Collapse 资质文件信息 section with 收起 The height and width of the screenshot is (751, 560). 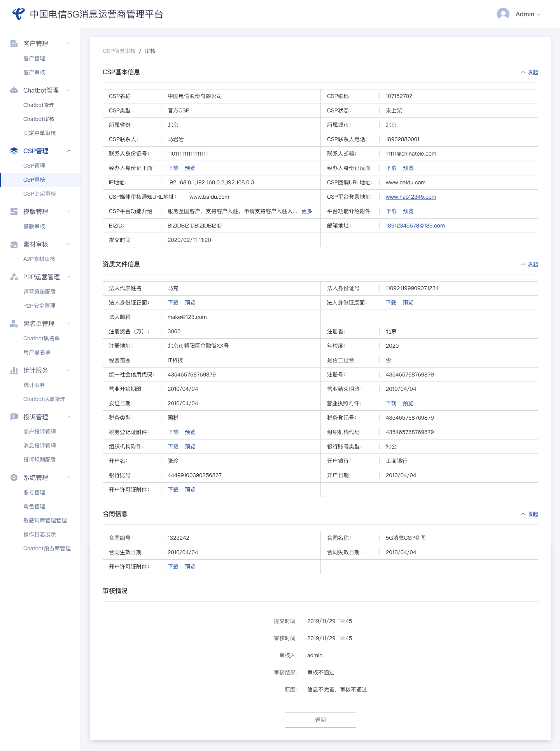click(530, 264)
